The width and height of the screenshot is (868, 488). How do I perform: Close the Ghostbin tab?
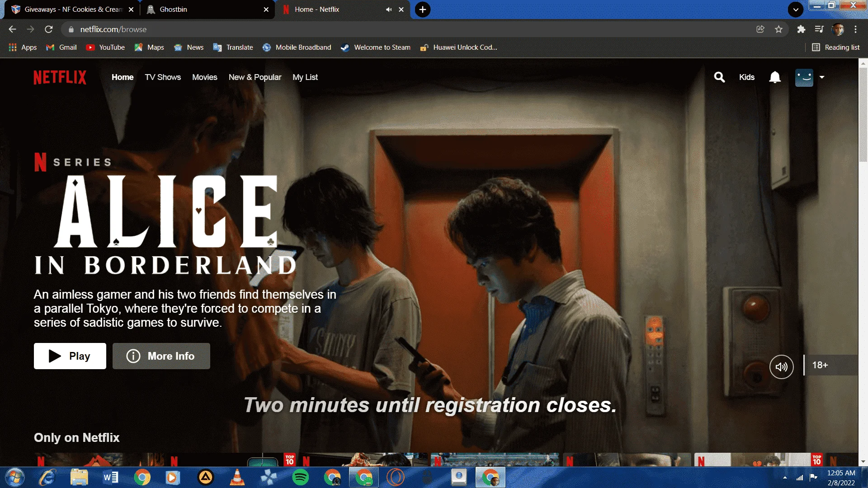coord(266,9)
